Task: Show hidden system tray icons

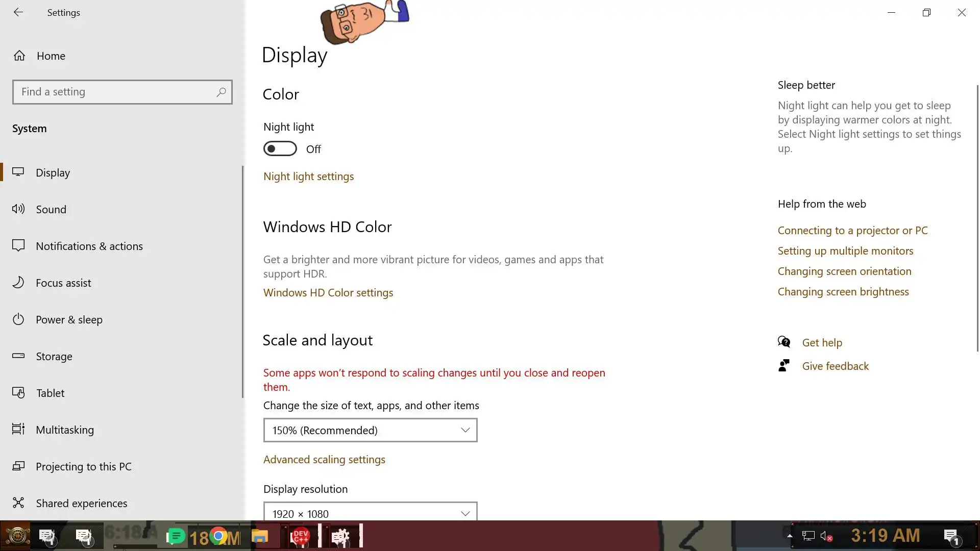Action: pyautogui.click(x=790, y=536)
